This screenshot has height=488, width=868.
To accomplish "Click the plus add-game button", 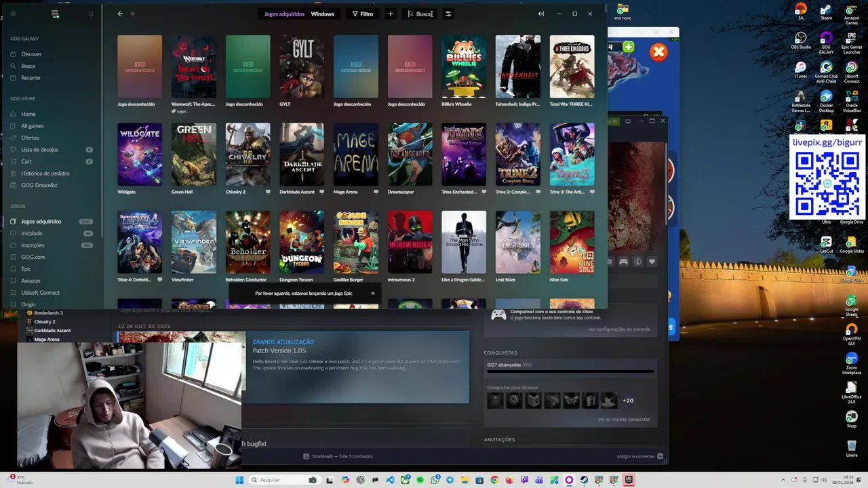I will click(391, 14).
